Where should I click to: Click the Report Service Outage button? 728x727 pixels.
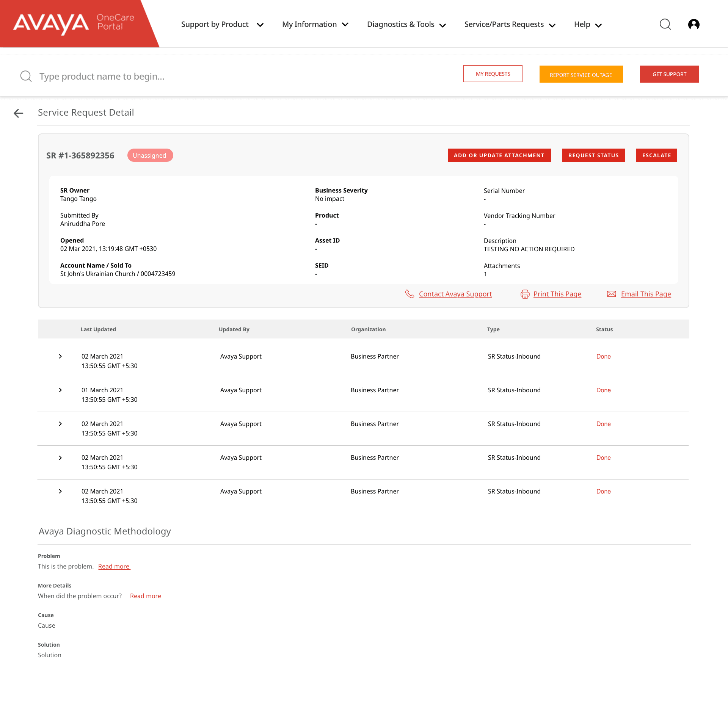click(x=581, y=74)
